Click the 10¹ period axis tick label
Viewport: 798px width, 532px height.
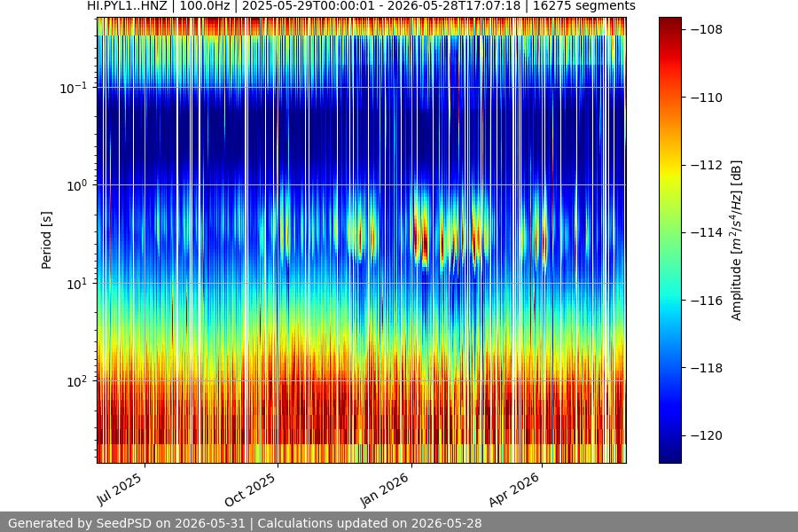pyautogui.click(x=77, y=284)
